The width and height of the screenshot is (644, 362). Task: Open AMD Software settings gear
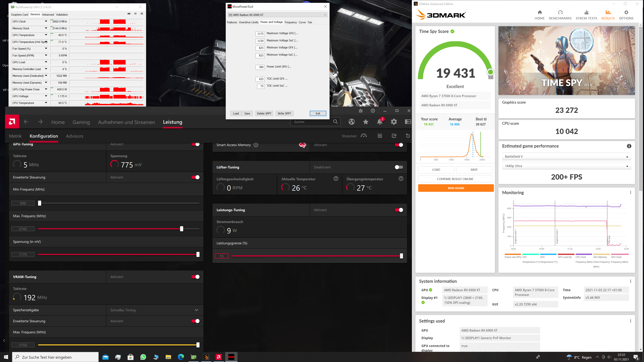click(394, 122)
